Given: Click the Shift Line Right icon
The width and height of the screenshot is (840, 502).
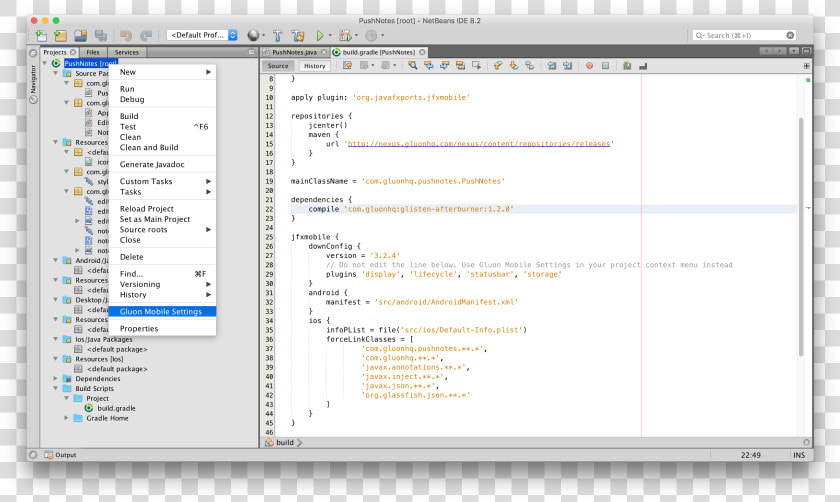Looking at the screenshot, I should [567, 65].
